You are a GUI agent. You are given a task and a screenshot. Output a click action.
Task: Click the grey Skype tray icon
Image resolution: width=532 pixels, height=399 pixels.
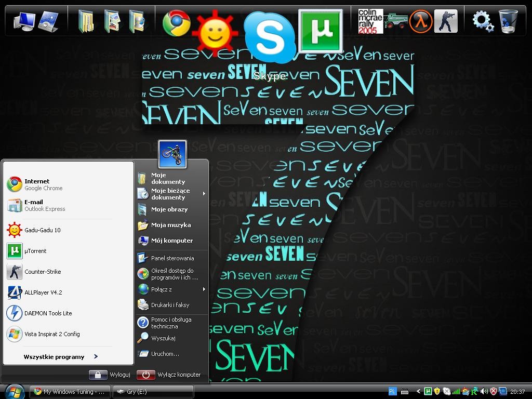click(447, 392)
